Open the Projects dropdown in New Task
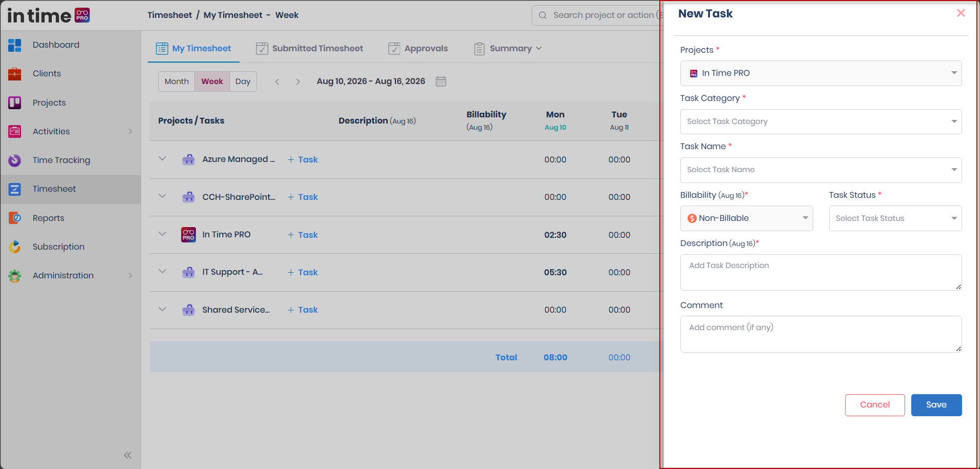Screen dimensions: 980x469 821,73
